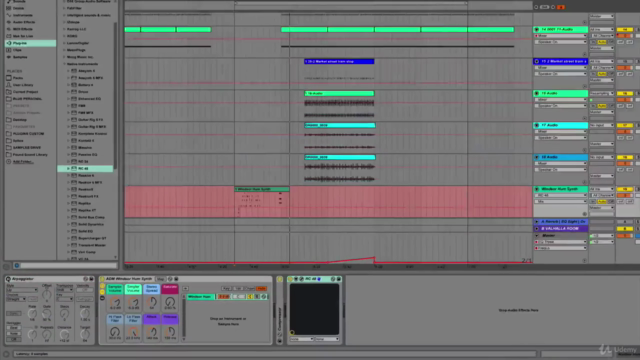Expand Kontakt 5 plugin entry
The height and width of the screenshot is (360, 640).
click(x=68, y=140)
